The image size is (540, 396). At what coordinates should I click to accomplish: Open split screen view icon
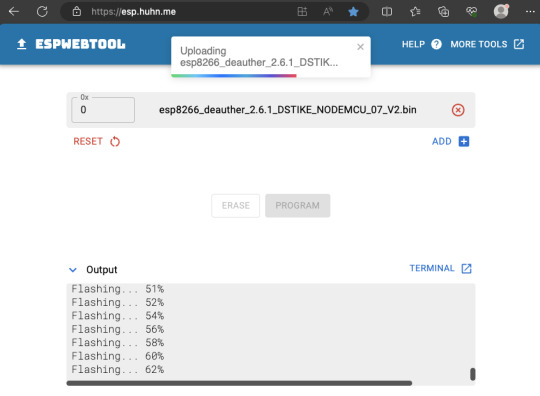point(387,12)
